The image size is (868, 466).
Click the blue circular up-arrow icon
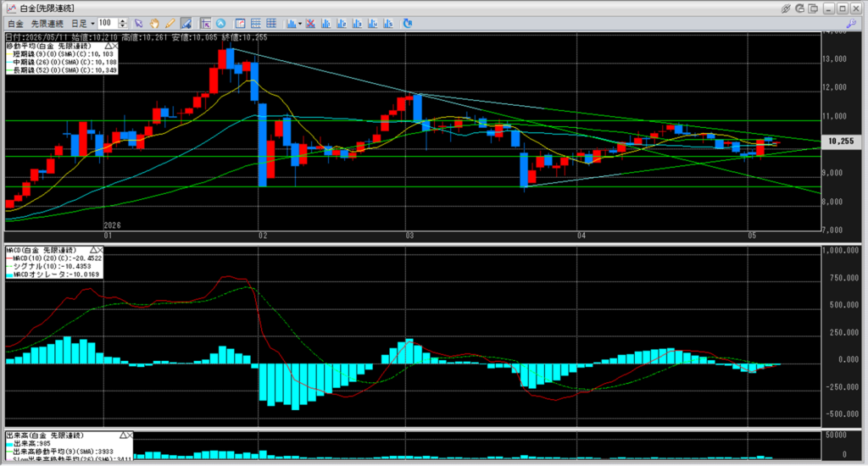click(220, 23)
